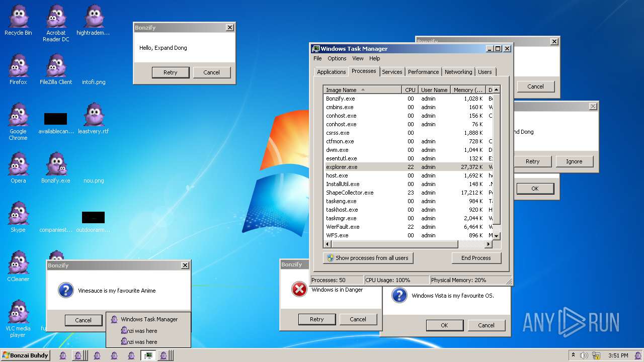644x362 pixels.
Task: Select the ShapeCollector.exe process row
Action: coord(408,193)
